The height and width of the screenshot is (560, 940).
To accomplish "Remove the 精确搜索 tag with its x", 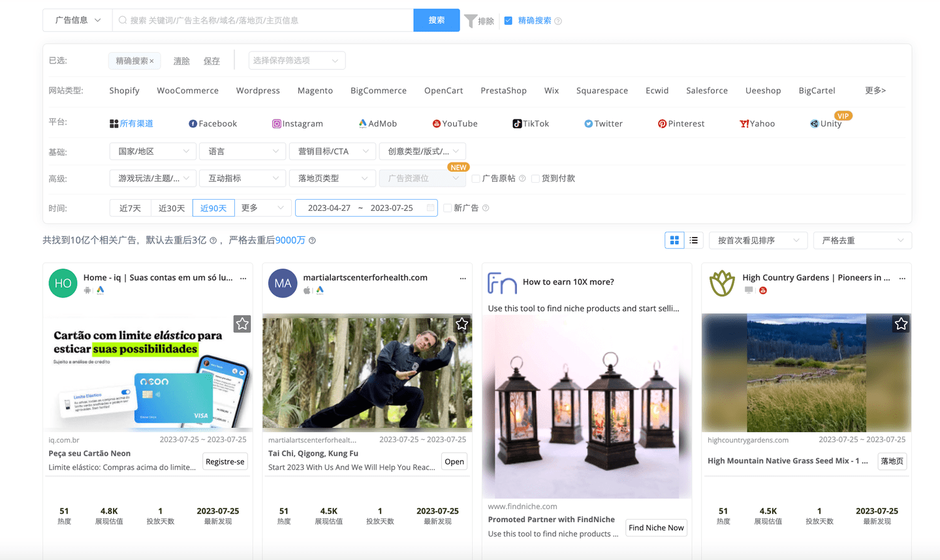I will click(x=151, y=61).
